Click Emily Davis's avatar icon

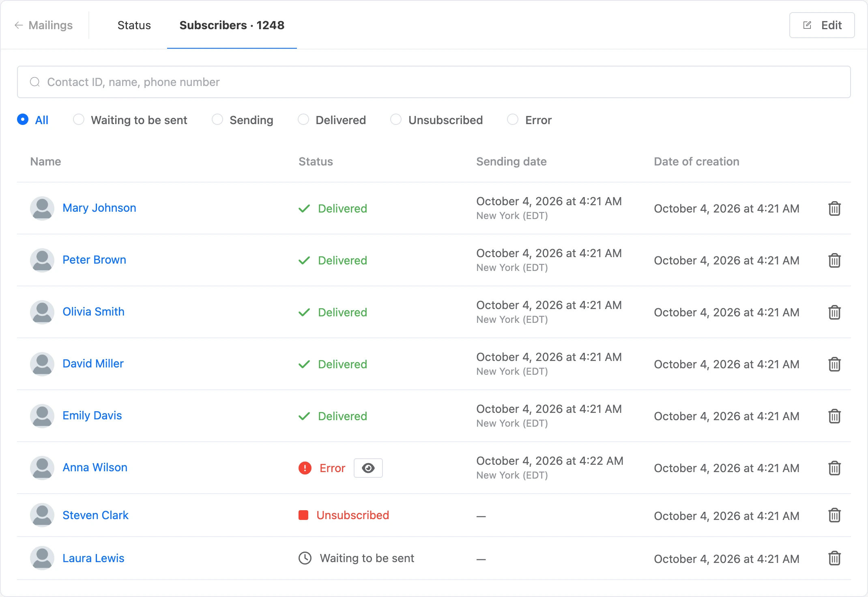[x=42, y=416]
